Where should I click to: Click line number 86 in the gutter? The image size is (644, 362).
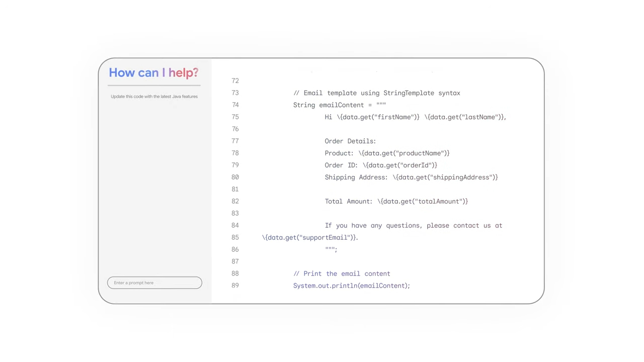tap(235, 249)
